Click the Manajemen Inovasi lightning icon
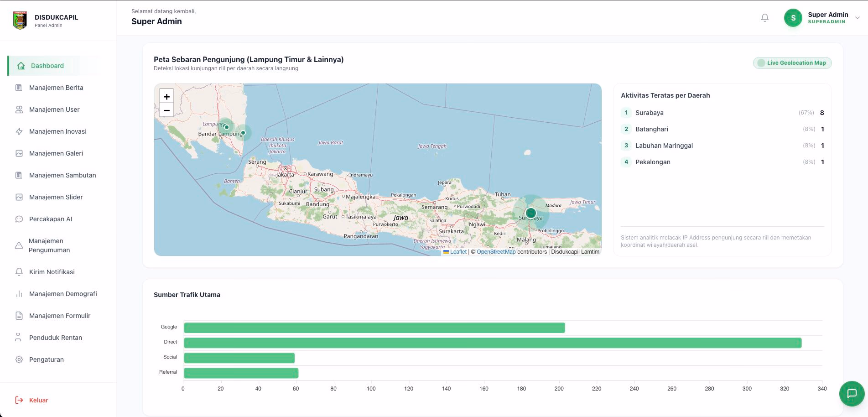The image size is (868, 417). (19, 131)
